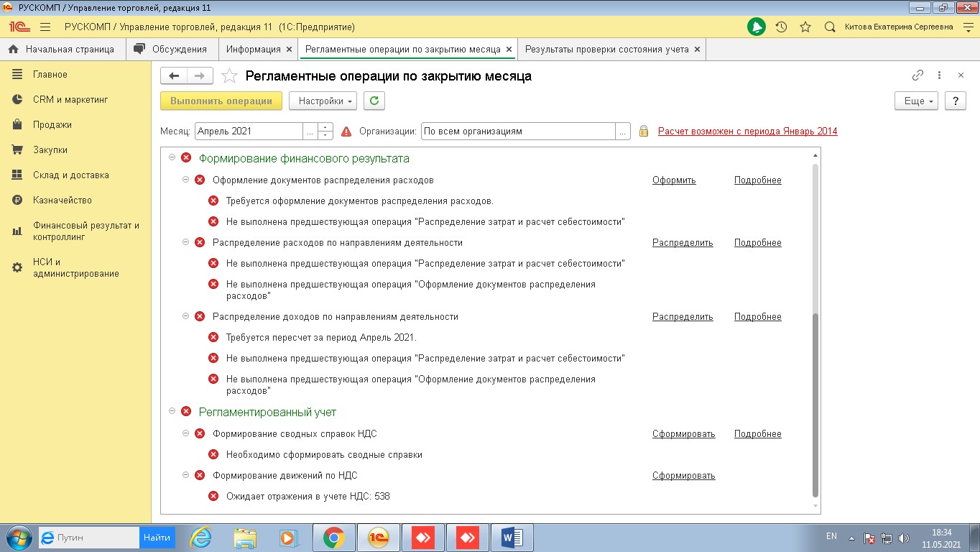Open the notifications bell icon

(756, 27)
